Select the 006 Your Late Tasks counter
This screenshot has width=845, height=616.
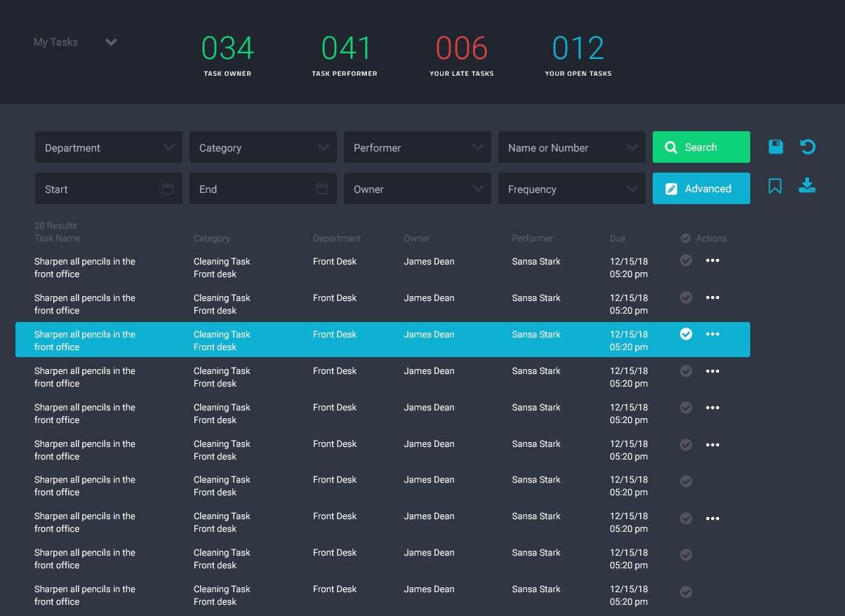coord(462,55)
